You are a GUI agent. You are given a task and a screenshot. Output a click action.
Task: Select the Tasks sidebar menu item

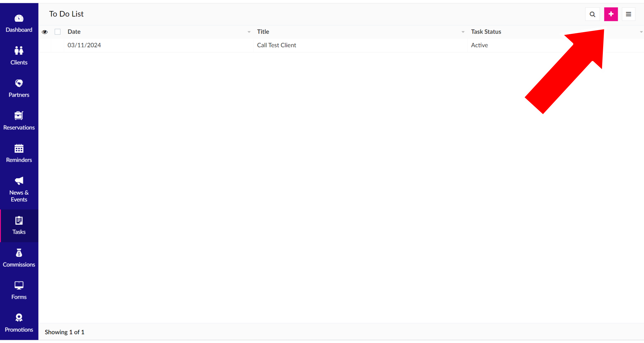19,226
